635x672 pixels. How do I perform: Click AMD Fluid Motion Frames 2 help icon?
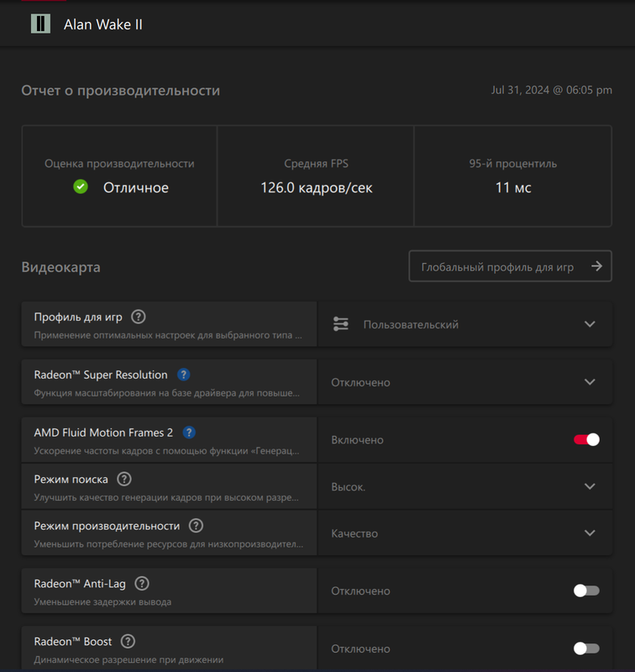(x=189, y=433)
